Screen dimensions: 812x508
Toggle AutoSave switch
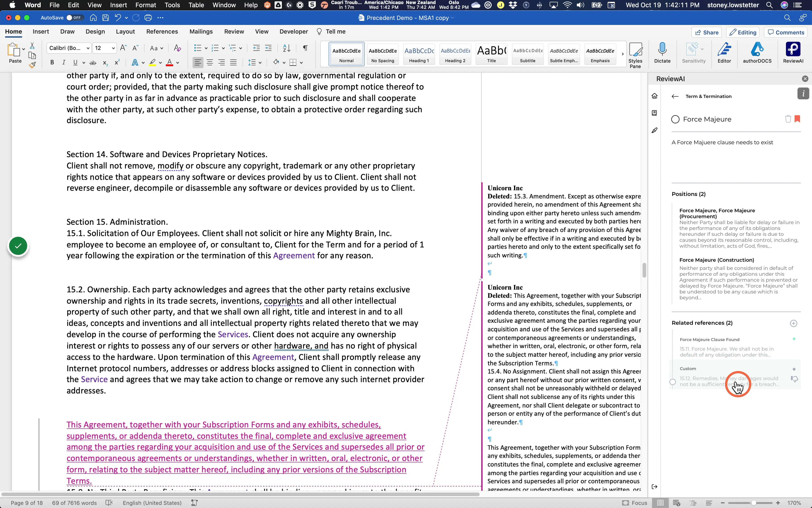coord(75,18)
